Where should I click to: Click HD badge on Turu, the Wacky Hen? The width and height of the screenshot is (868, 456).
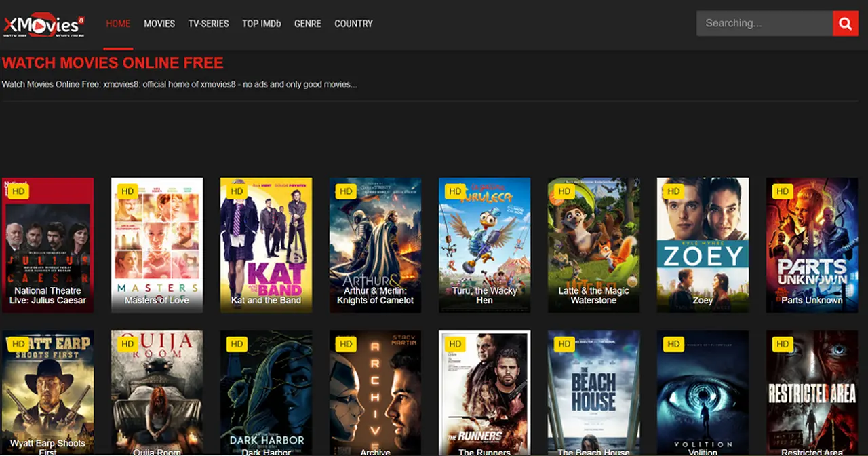[x=455, y=191]
